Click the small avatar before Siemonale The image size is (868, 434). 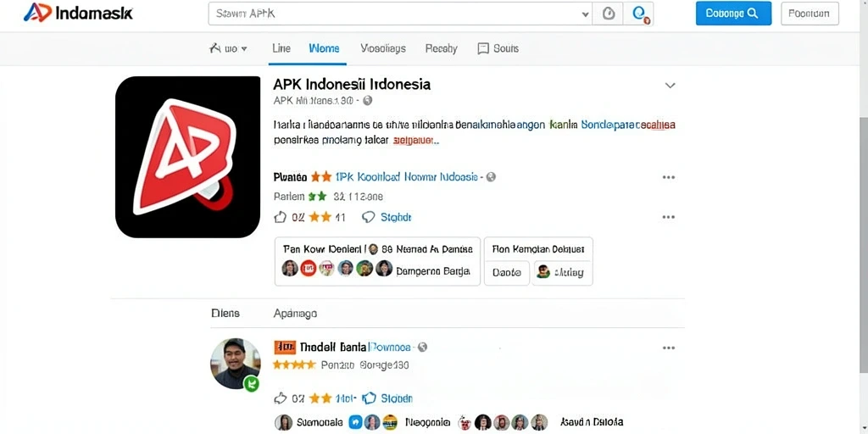click(283, 422)
